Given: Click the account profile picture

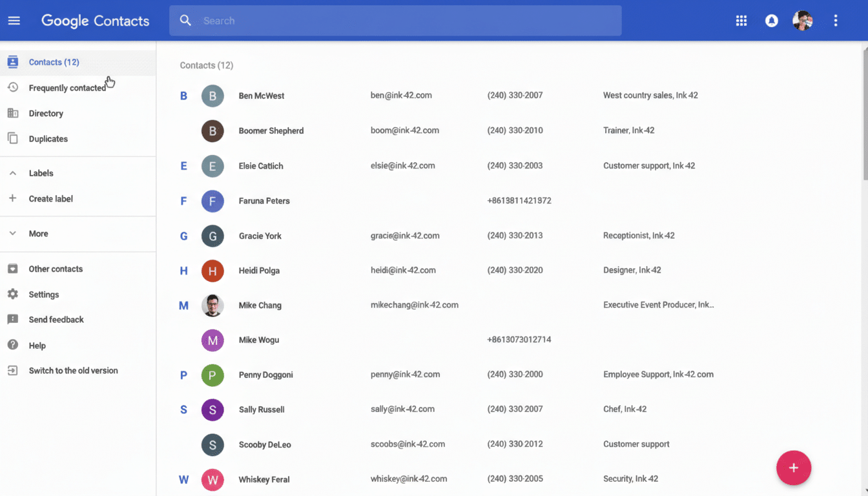Looking at the screenshot, I should 801,20.
